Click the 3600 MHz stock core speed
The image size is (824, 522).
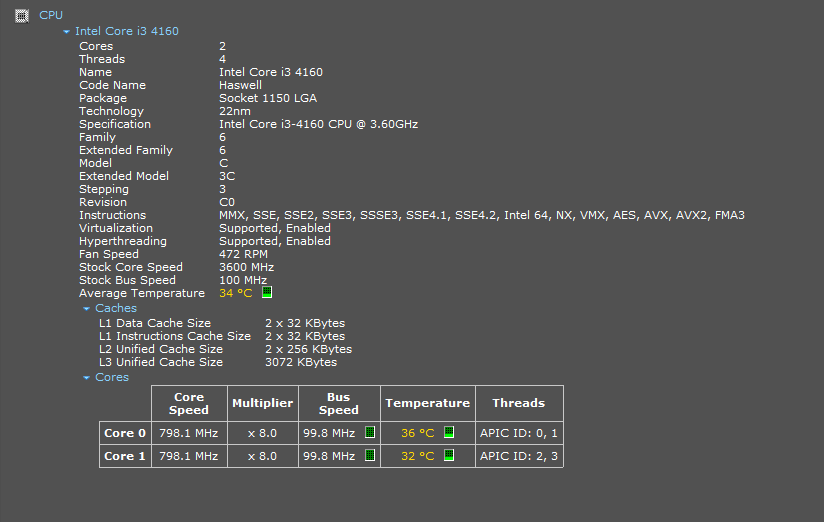[246, 267]
